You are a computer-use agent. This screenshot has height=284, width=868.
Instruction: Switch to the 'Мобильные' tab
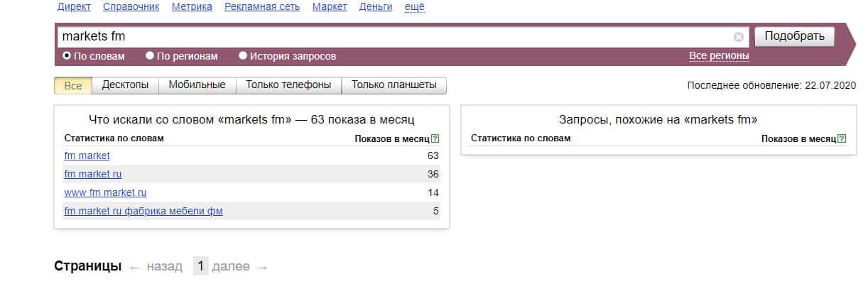(197, 85)
